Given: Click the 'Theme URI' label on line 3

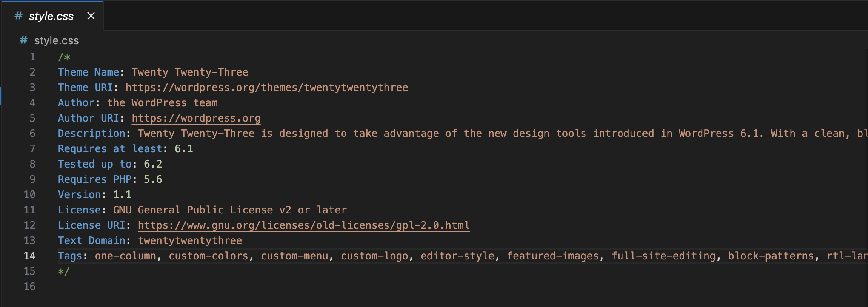Looking at the screenshot, I should [85, 88].
